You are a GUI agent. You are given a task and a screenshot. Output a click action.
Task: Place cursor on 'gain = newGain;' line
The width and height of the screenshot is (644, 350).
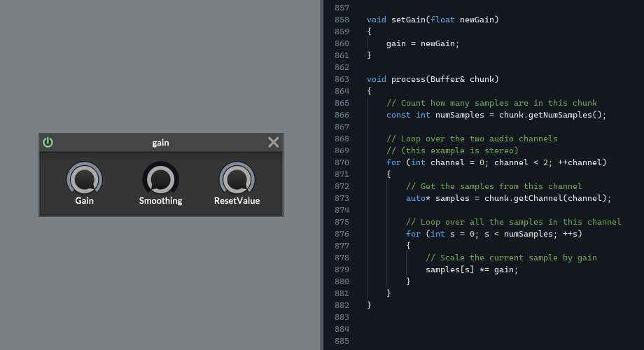[423, 43]
